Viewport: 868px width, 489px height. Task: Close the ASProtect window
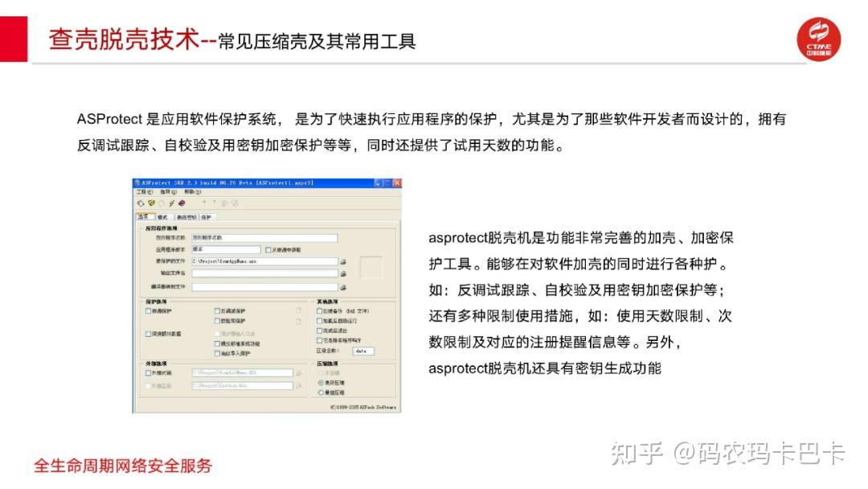[x=397, y=183]
